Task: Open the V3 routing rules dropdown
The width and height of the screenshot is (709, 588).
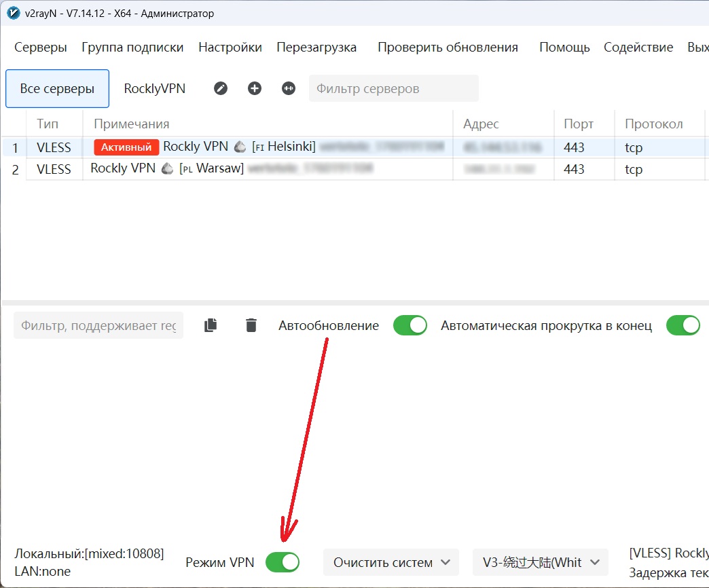Action: coord(541,562)
